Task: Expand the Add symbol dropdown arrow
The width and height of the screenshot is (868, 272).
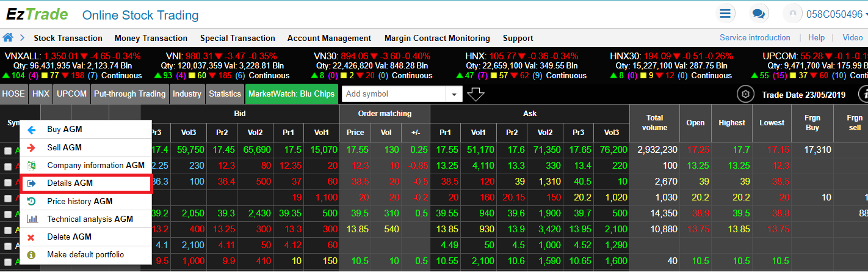Action: point(454,94)
